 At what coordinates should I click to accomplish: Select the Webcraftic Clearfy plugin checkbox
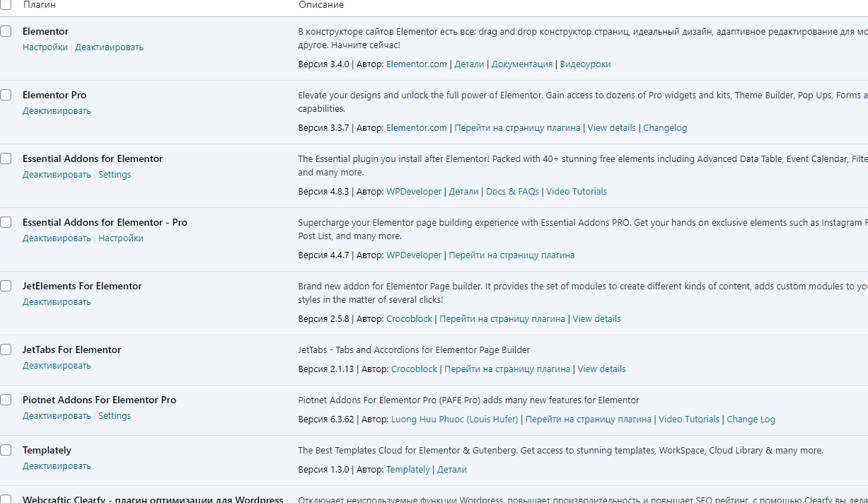(x=6, y=499)
